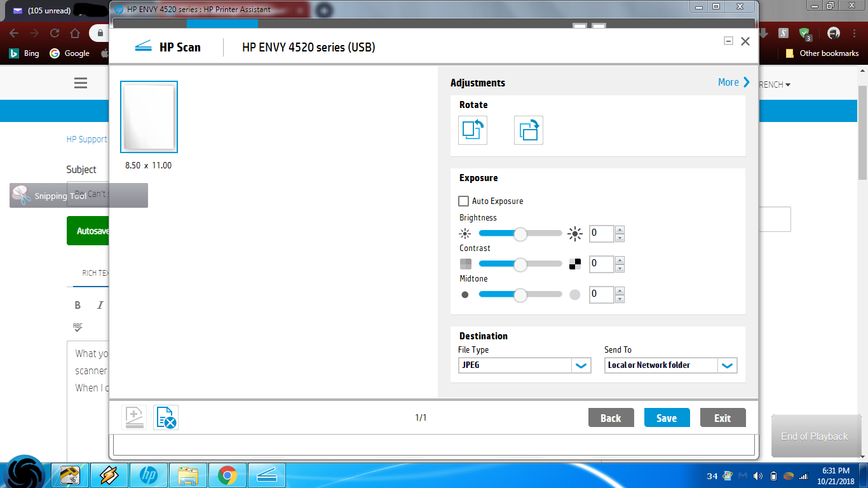The image size is (868, 488).
Task: Click the high contrast checker icon
Action: pyautogui.click(x=575, y=264)
